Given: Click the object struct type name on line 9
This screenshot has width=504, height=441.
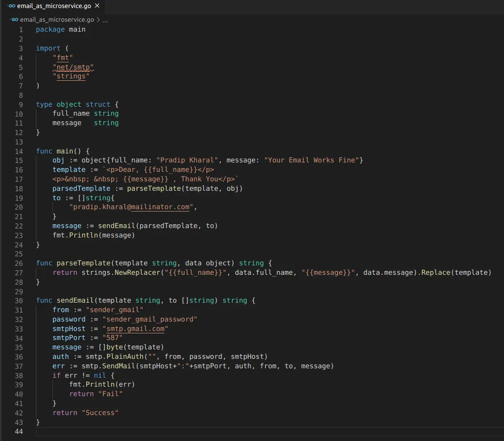Looking at the screenshot, I should 69,104.
